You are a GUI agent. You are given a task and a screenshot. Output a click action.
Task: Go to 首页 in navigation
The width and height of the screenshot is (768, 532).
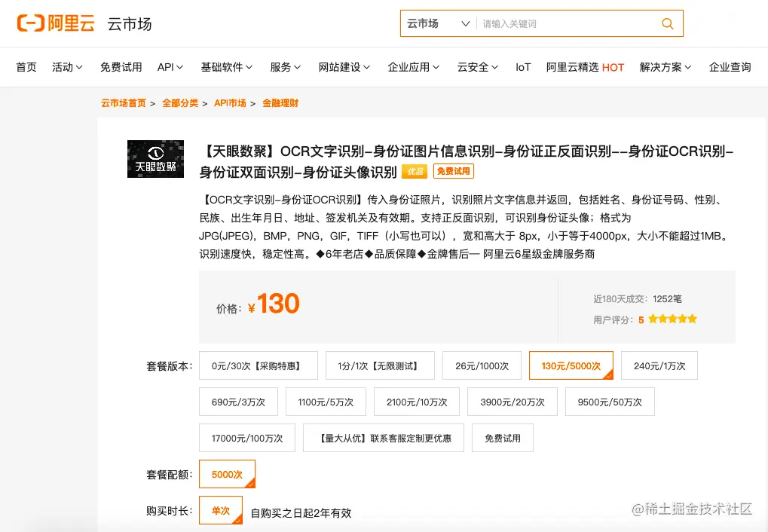click(x=26, y=67)
